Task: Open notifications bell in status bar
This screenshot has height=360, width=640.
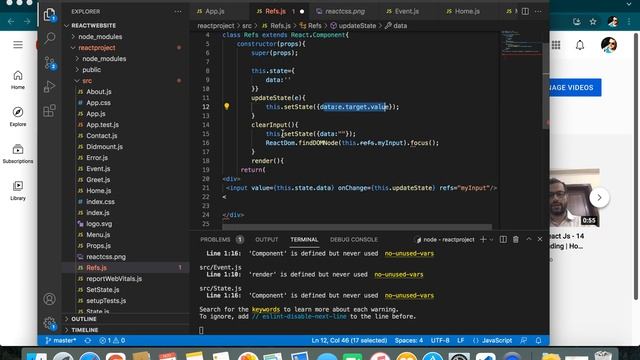Action: pos(538,340)
